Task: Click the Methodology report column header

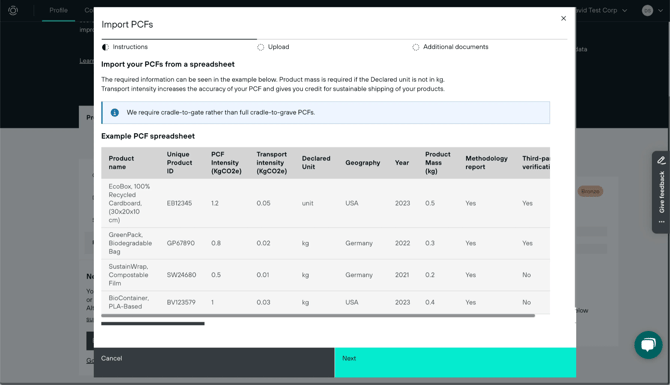Action: click(x=486, y=163)
